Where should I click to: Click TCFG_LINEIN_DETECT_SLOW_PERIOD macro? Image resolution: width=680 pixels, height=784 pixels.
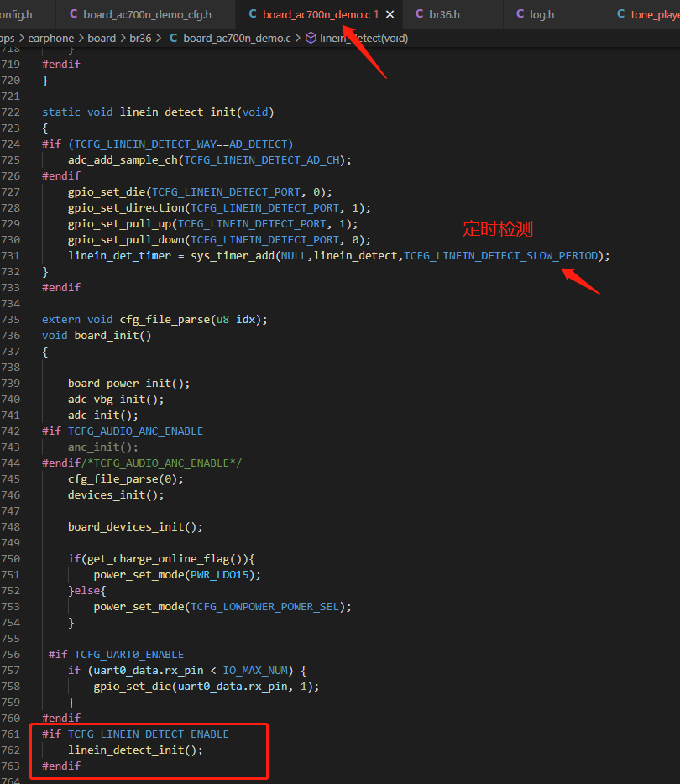(501, 256)
